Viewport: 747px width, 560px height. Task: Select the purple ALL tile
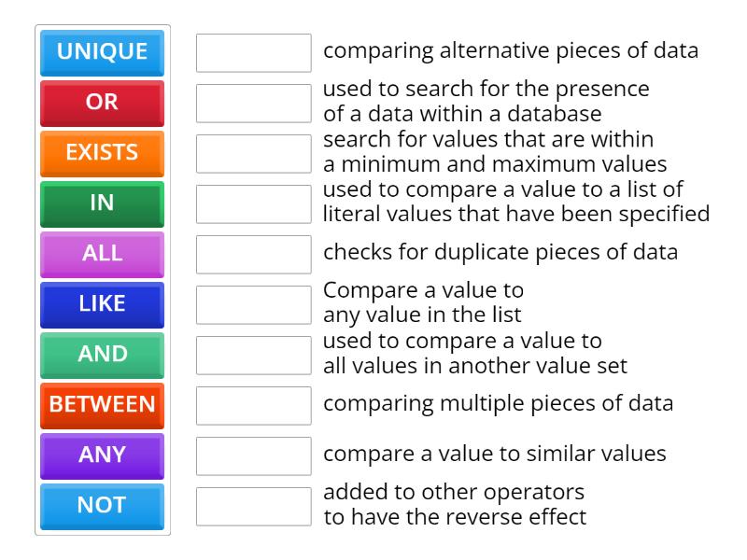102,254
